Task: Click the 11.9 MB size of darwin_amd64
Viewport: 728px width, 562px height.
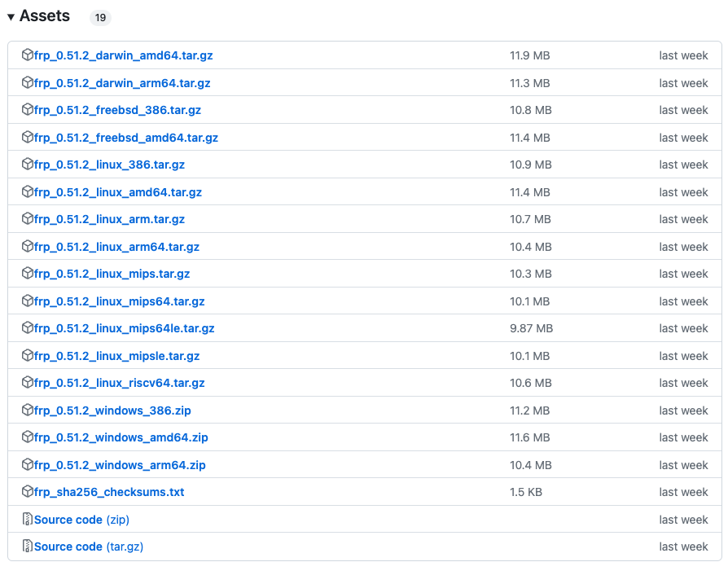Action: (x=530, y=55)
